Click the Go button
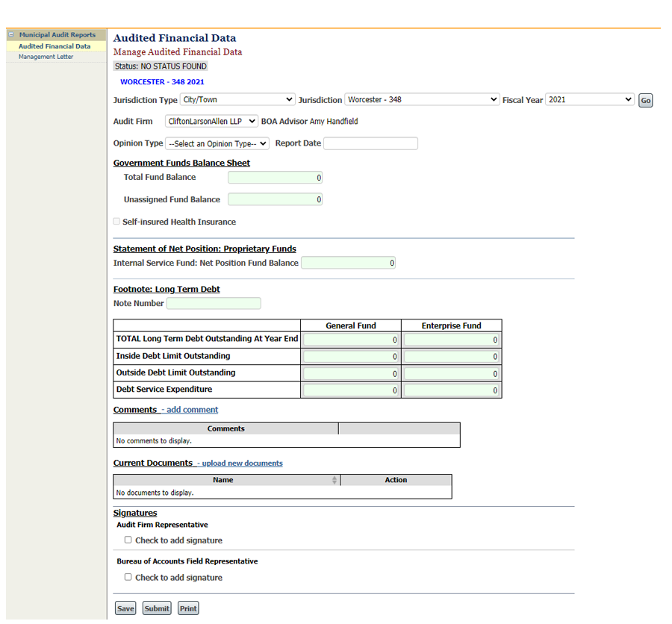The image size is (672, 624). click(645, 100)
